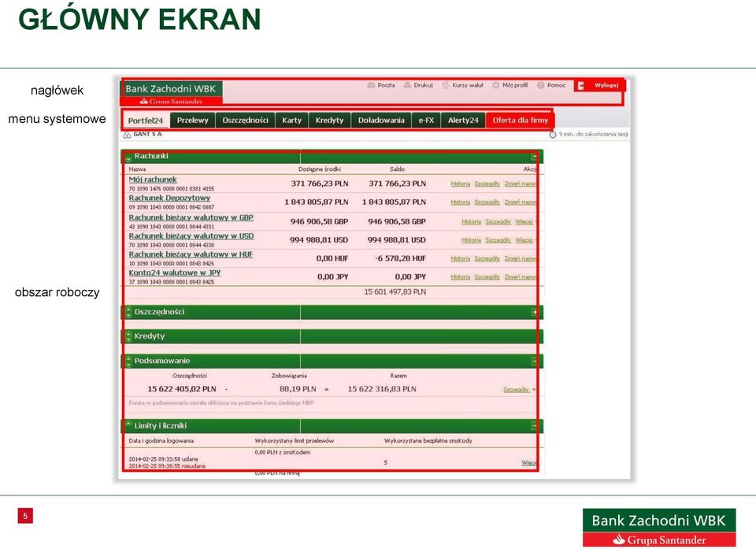
Task: Collapse the Rachunki section with minus button
Action: coord(534,156)
